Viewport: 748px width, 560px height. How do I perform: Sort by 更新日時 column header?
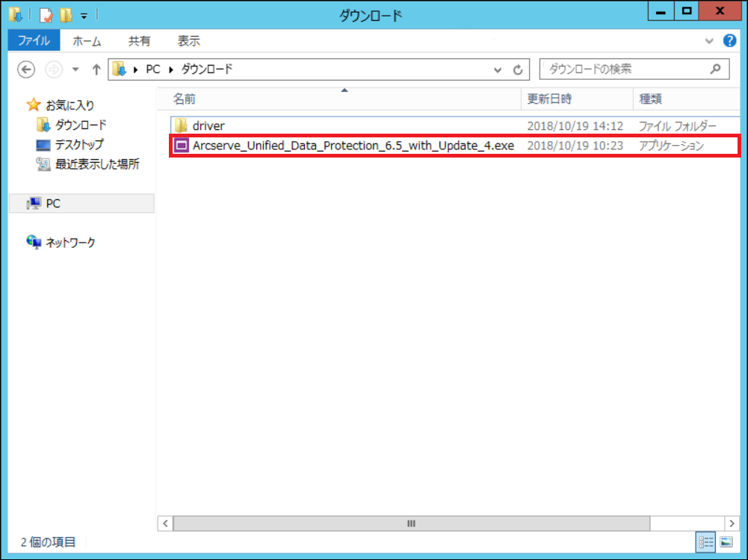click(x=577, y=99)
